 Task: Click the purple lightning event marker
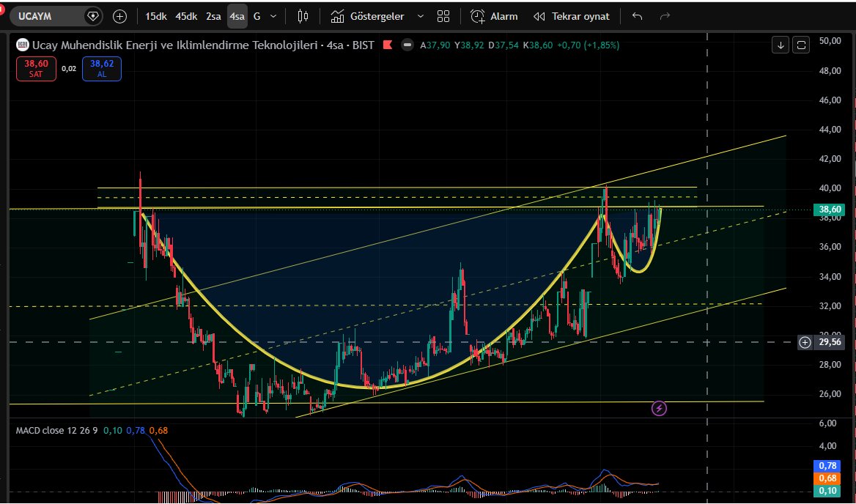pos(659,408)
